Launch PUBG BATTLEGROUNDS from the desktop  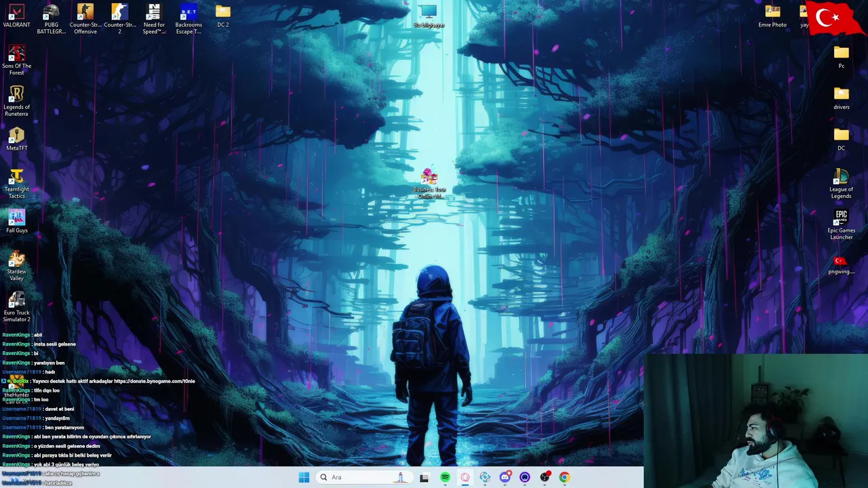pos(51,19)
